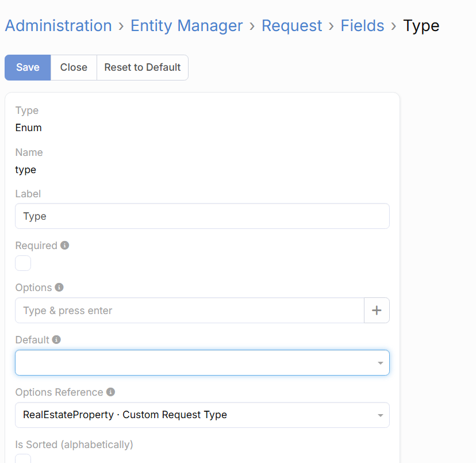The image size is (476, 463).
Task: Focus the Label text input field
Action: [202, 216]
